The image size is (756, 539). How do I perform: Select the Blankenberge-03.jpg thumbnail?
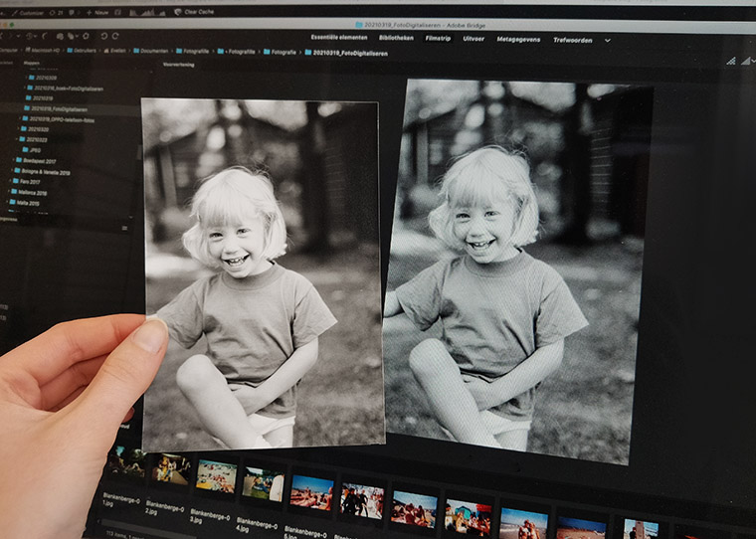coord(217,475)
